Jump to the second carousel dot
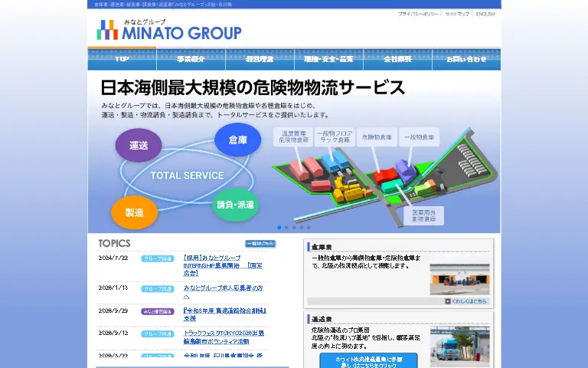Viewport: 588px width, 368px height. point(286,228)
